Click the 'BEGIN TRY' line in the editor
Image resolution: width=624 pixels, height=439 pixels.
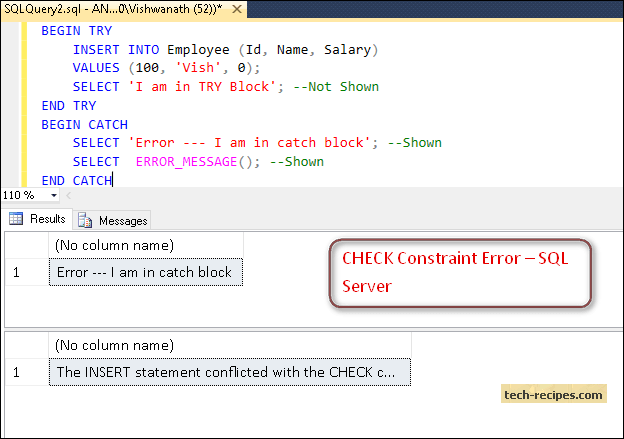click(x=77, y=31)
